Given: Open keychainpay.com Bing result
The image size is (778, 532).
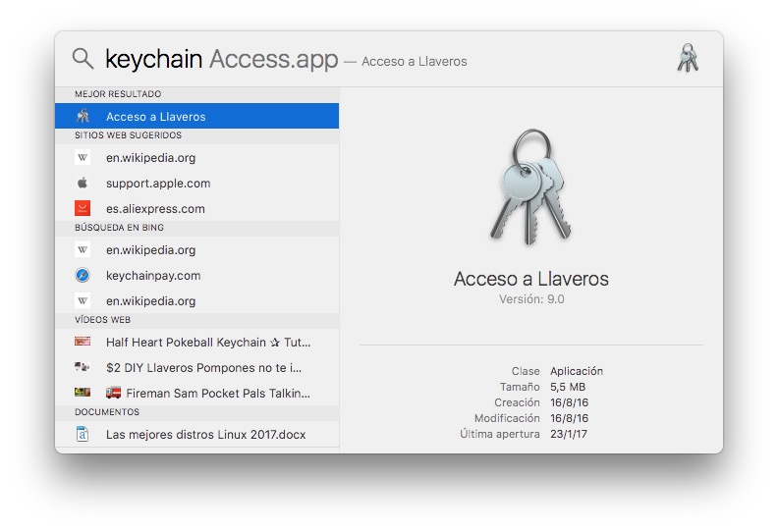Looking at the screenshot, I should click(x=197, y=275).
